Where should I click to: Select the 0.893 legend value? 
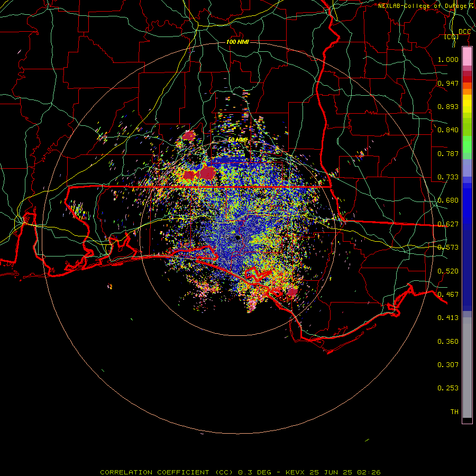(448, 106)
